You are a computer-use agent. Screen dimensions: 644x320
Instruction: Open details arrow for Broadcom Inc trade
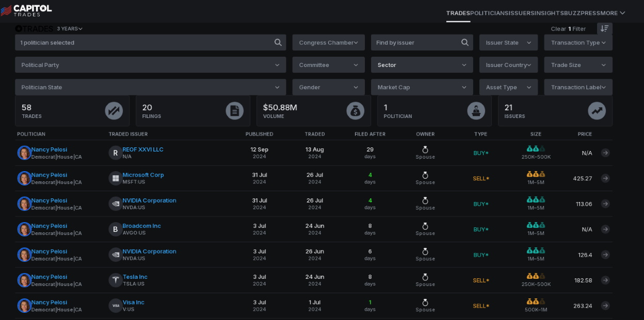point(605,229)
